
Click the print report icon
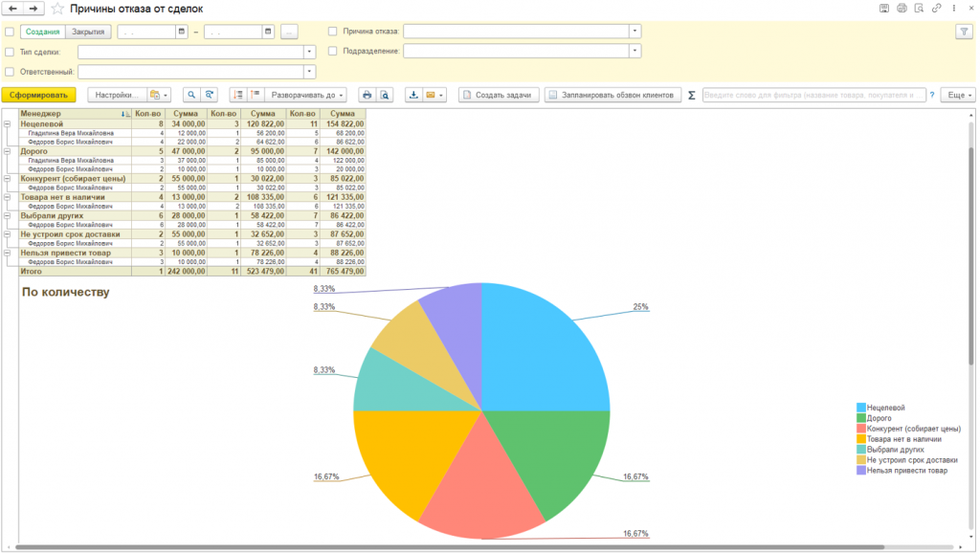tap(367, 96)
